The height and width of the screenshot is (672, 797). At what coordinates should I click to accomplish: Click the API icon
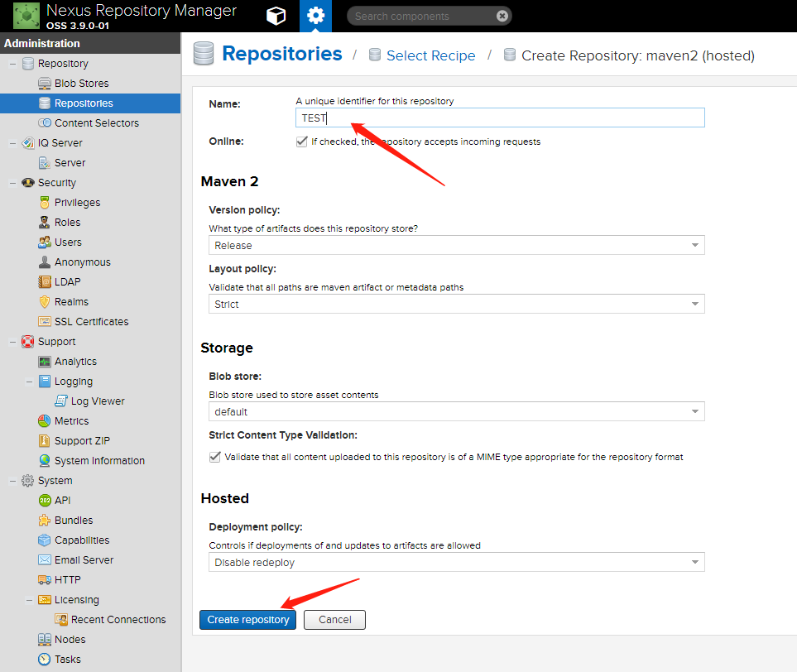point(45,500)
